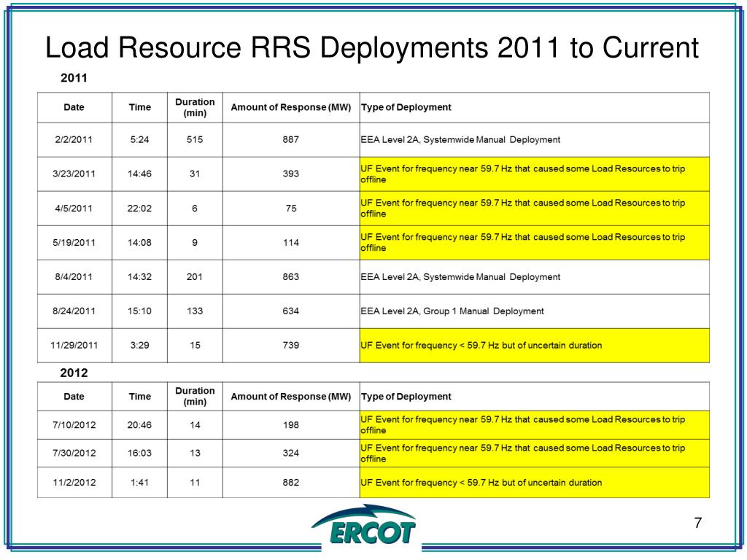
Task: Select date cell 11/2/2012
Action: click(74, 483)
